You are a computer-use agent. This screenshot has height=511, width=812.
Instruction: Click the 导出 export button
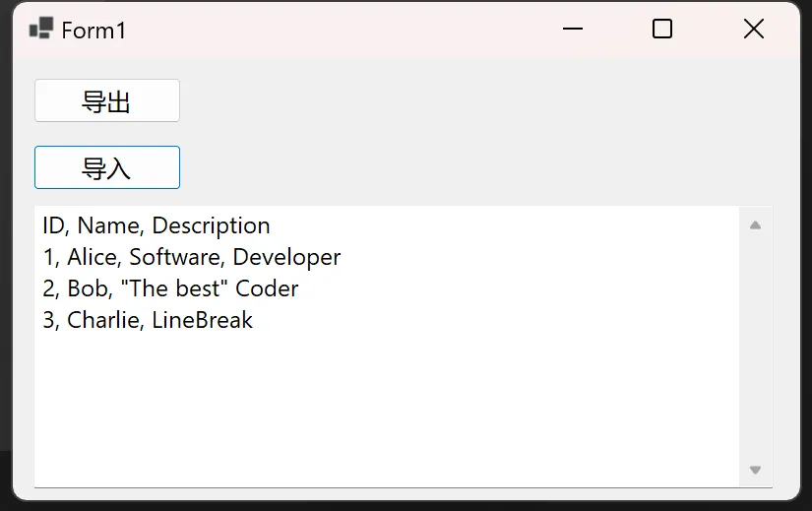point(106,101)
